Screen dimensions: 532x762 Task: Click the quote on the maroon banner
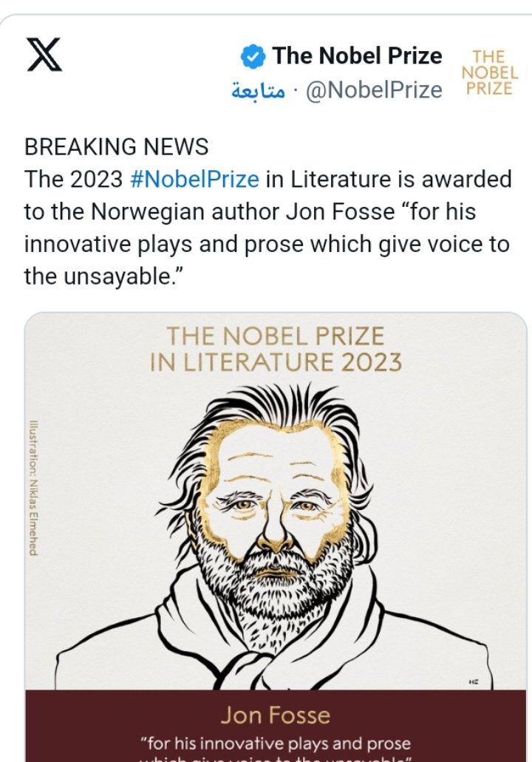[276, 743]
